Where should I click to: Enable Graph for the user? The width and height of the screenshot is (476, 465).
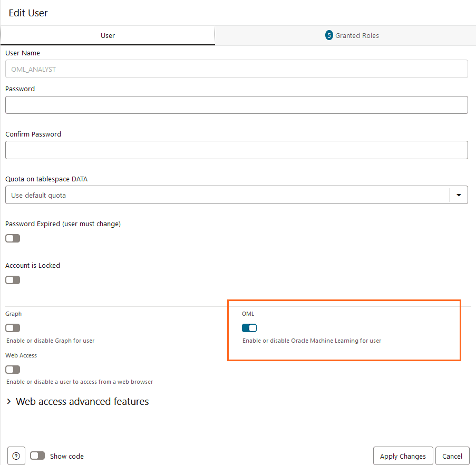tap(12, 327)
